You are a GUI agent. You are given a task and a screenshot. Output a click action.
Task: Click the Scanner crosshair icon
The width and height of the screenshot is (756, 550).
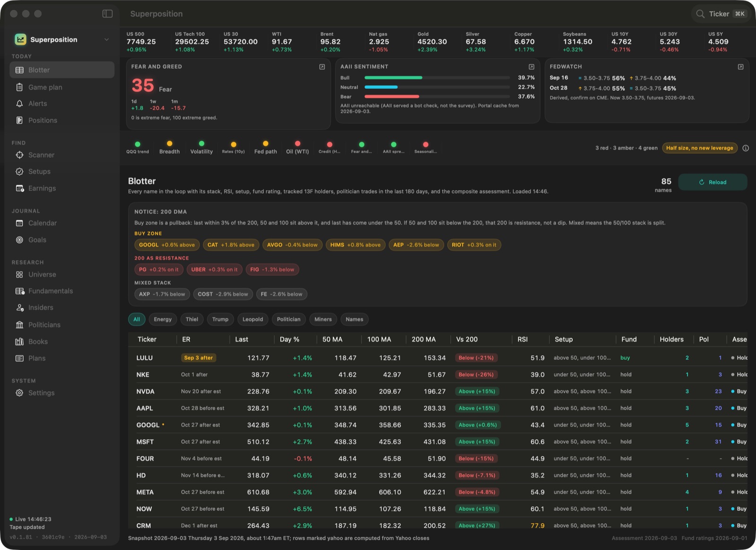19,155
